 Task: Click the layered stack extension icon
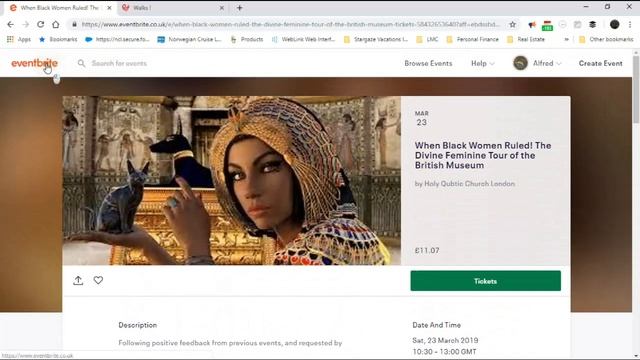point(592,25)
